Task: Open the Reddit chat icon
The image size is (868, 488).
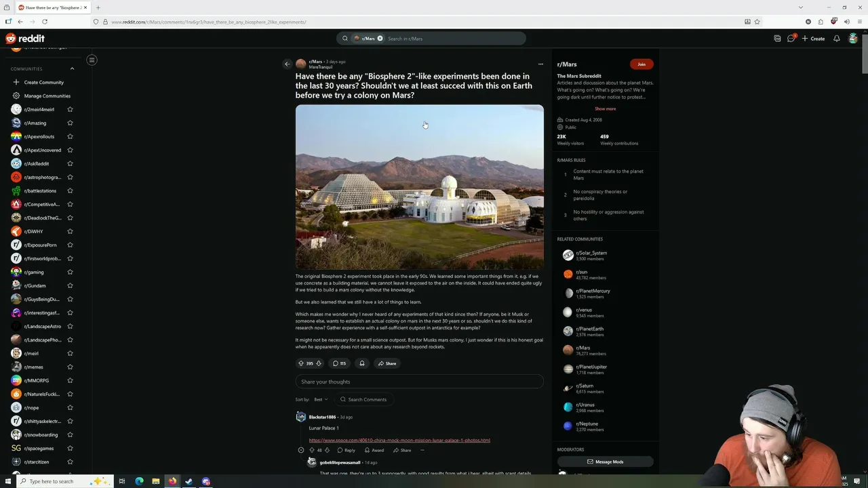Action: click(x=791, y=39)
